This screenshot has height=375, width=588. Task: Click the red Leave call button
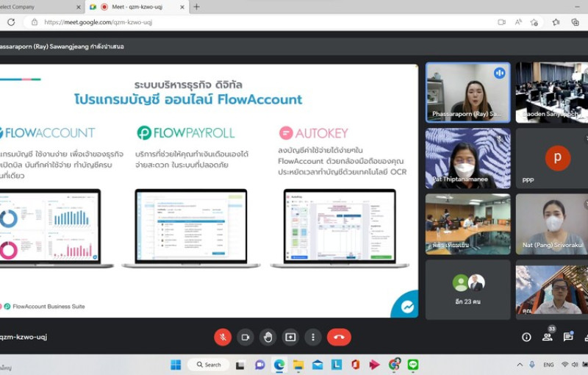[x=339, y=337]
